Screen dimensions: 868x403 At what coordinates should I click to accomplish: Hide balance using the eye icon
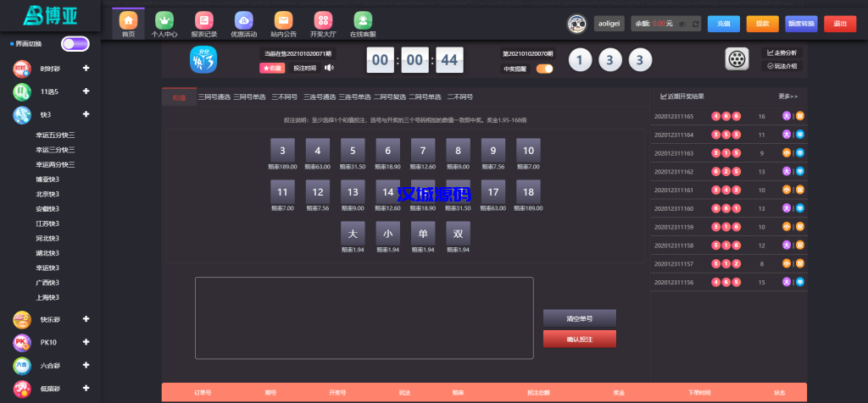(x=682, y=25)
